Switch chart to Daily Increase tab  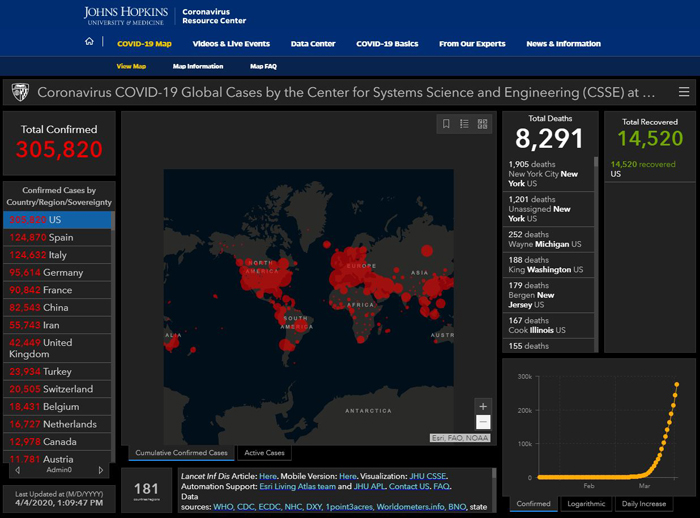644,504
